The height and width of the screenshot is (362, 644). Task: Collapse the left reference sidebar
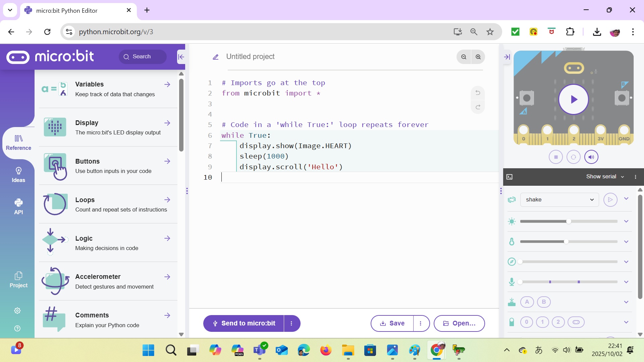(x=181, y=57)
